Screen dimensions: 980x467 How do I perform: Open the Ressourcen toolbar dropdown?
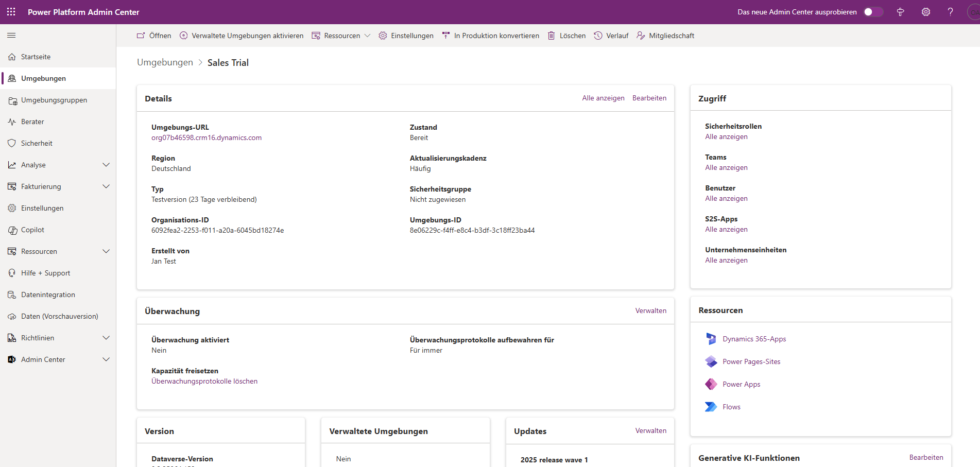click(x=341, y=36)
